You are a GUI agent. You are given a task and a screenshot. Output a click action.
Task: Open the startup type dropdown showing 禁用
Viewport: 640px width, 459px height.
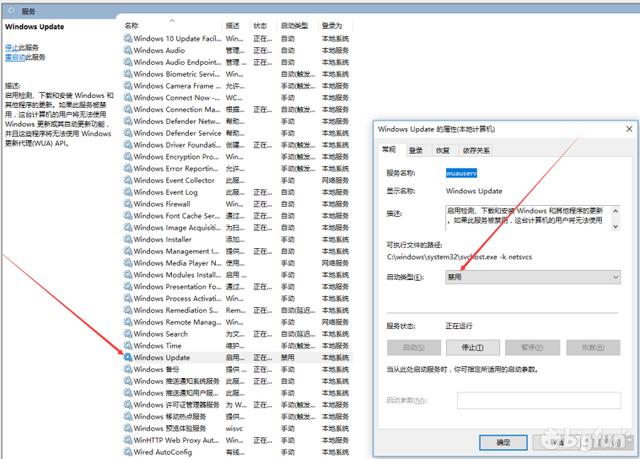[x=533, y=277]
